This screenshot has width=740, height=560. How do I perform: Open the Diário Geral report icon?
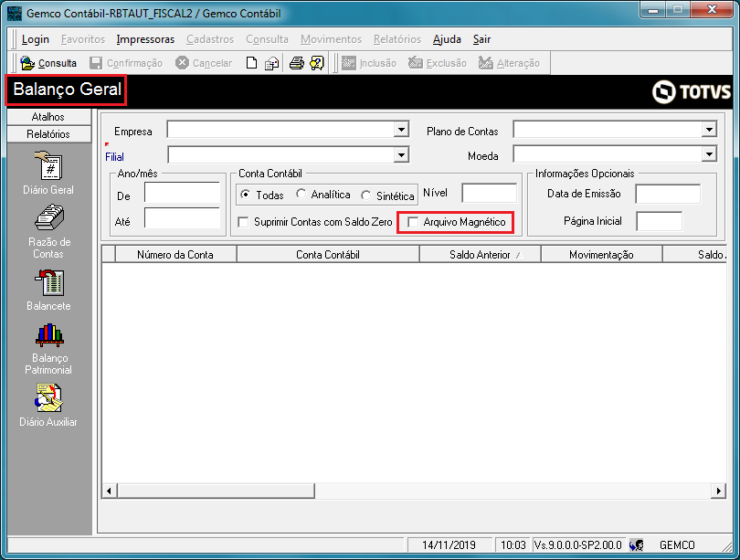(48, 165)
